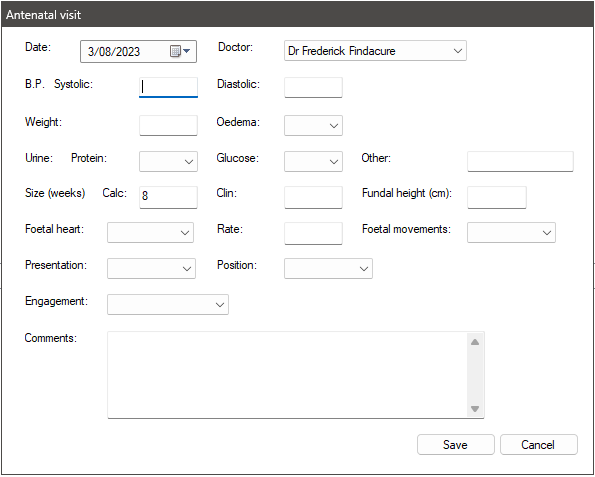Open the calendar icon in Date field
This screenshot has height=477, width=595.
click(180, 51)
